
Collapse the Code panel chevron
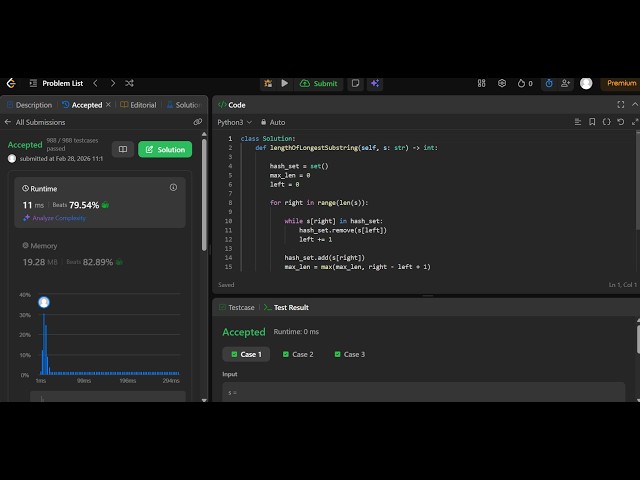tap(635, 104)
